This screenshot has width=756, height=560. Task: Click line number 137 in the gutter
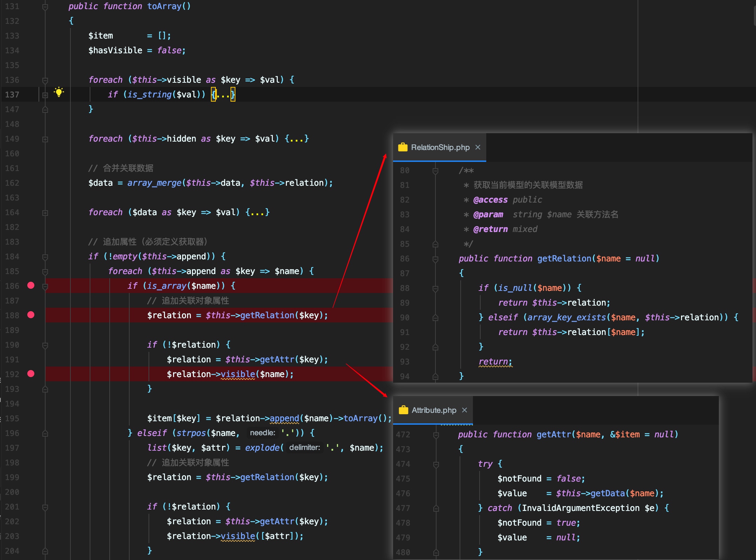coord(12,95)
